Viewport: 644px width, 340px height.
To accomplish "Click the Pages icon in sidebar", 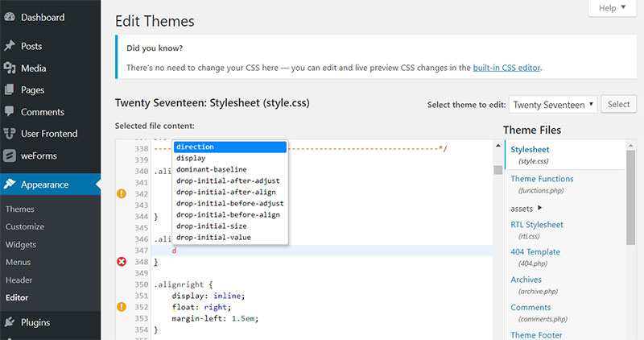I will click(10, 89).
